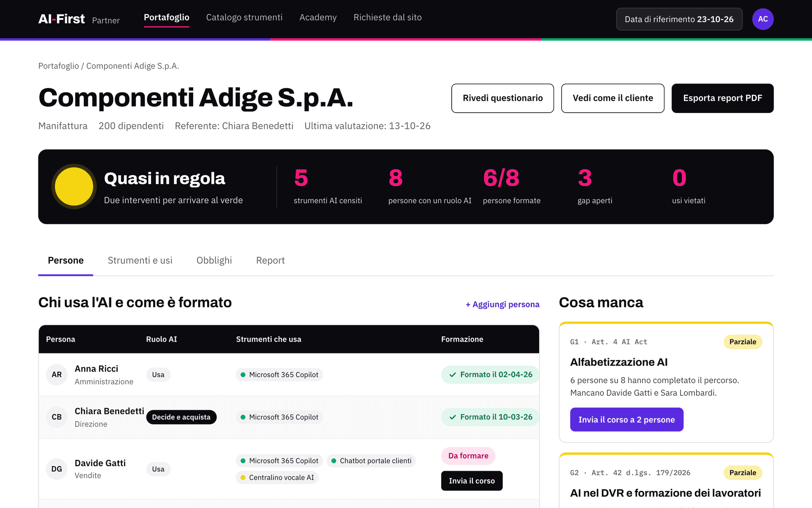The height and width of the screenshot is (508, 812).
Task: Click the 8 persone con un ruolo AI stat
Action: 430,186
